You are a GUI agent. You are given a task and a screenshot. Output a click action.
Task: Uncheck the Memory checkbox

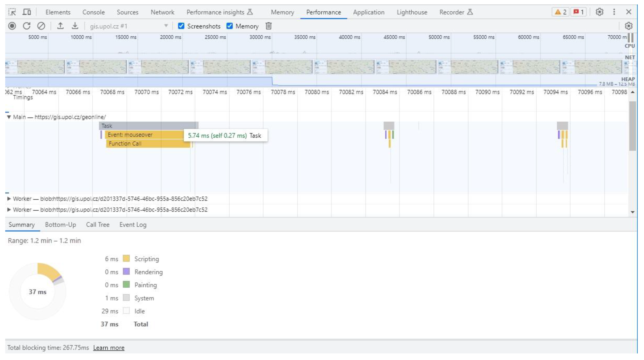[x=230, y=26]
